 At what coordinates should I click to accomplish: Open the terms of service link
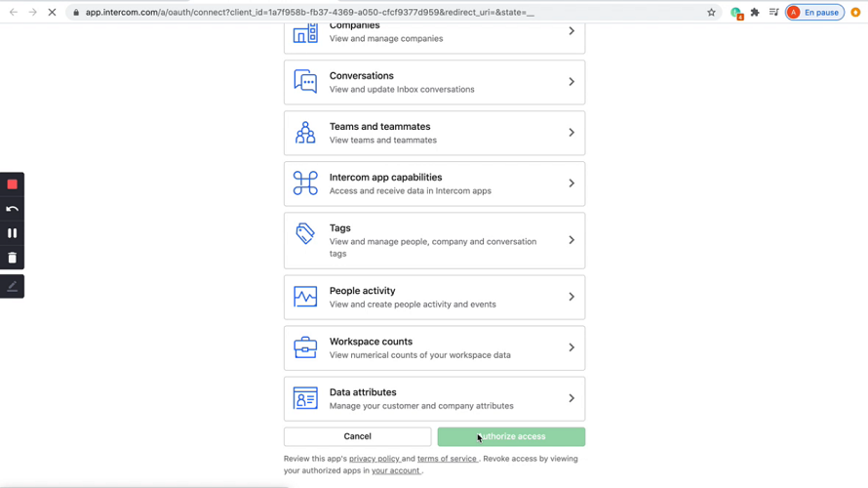(447, 459)
